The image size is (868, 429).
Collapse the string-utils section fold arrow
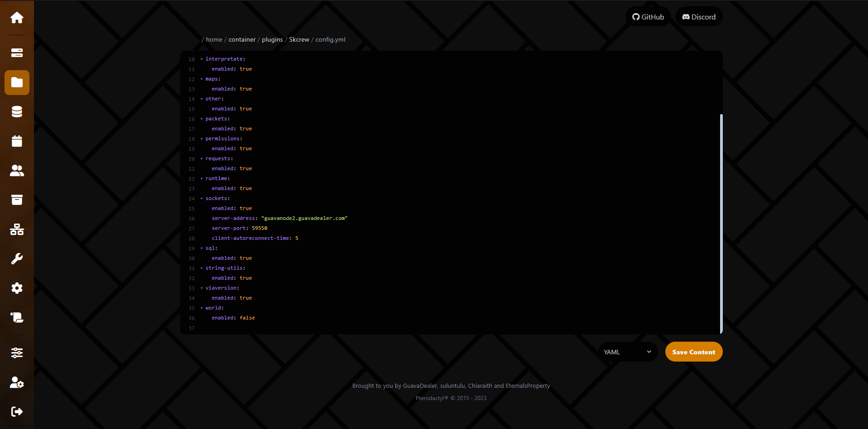pyautogui.click(x=202, y=268)
